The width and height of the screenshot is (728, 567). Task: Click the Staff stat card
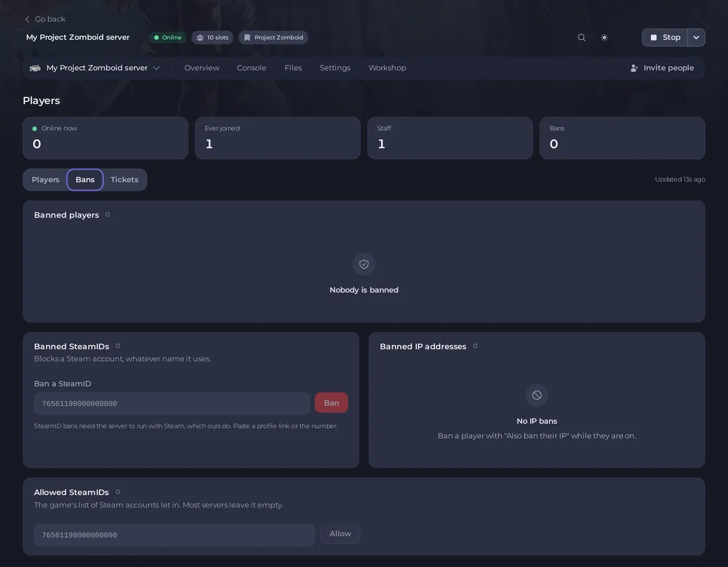tap(450, 138)
